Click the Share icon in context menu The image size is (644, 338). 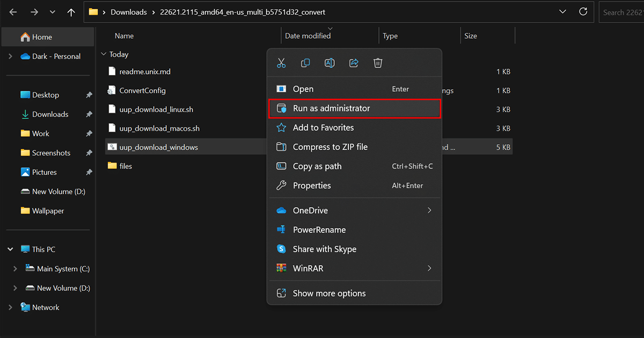[354, 63]
